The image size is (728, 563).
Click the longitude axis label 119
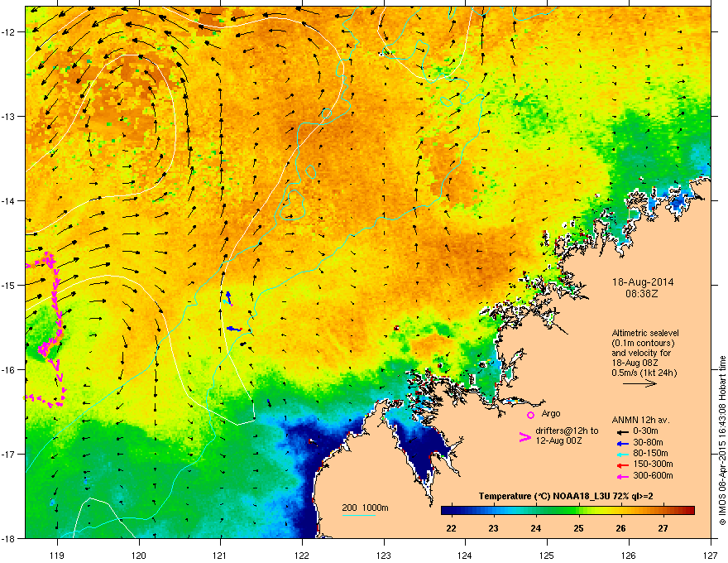click(x=58, y=555)
